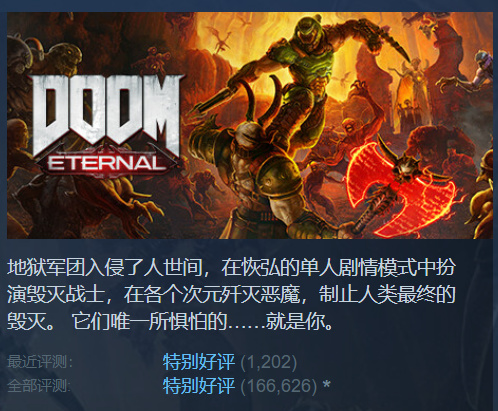Image resolution: width=498 pixels, height=411 pixels.
Task: Click the 最近评测 label
Action: pyautogui.click(x=39, y=362)
